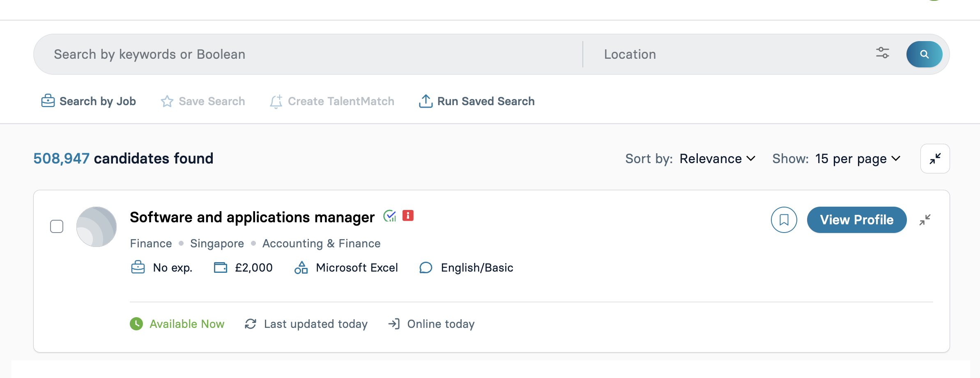
Task: Expand the 15 per page dropdown
Action: pos(858,159)
